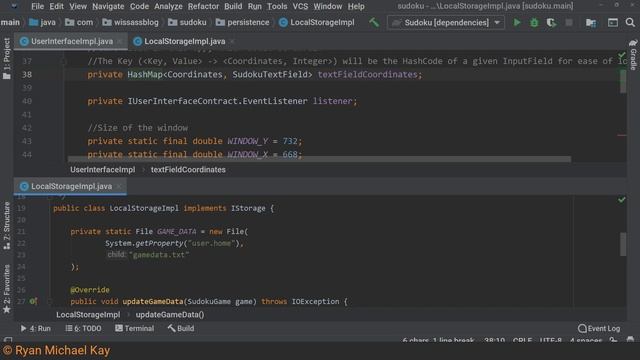Open Search Everywhere with the magnifier icon
Viewport: 640px width, 360px height.
[x=630, y=22]
